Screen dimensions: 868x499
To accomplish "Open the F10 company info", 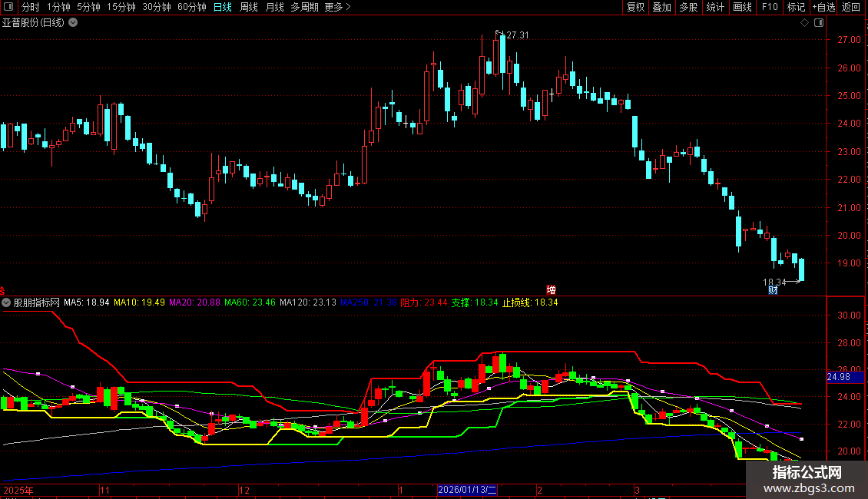I will (x=770, y=7).
